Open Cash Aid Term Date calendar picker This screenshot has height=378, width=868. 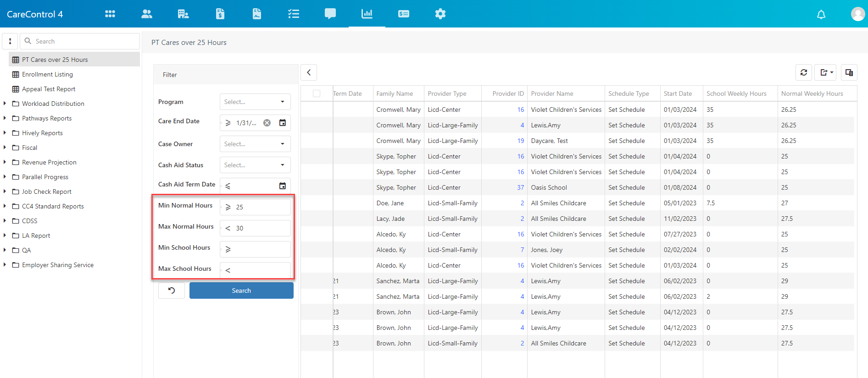(x=283, y=186)
